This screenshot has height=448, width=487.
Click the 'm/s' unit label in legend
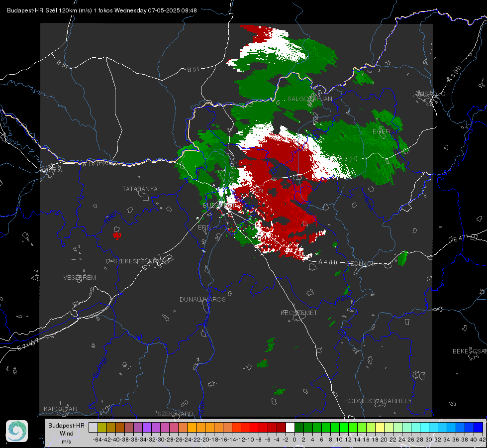(x=67, y=442)
